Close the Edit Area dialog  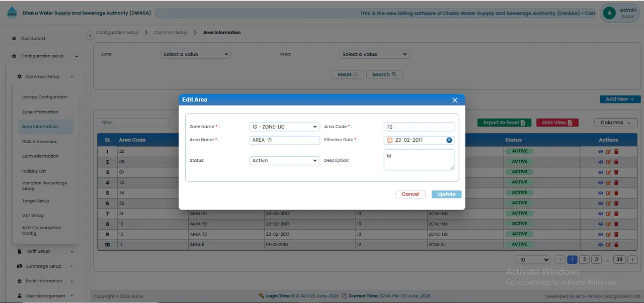point(455,100)
